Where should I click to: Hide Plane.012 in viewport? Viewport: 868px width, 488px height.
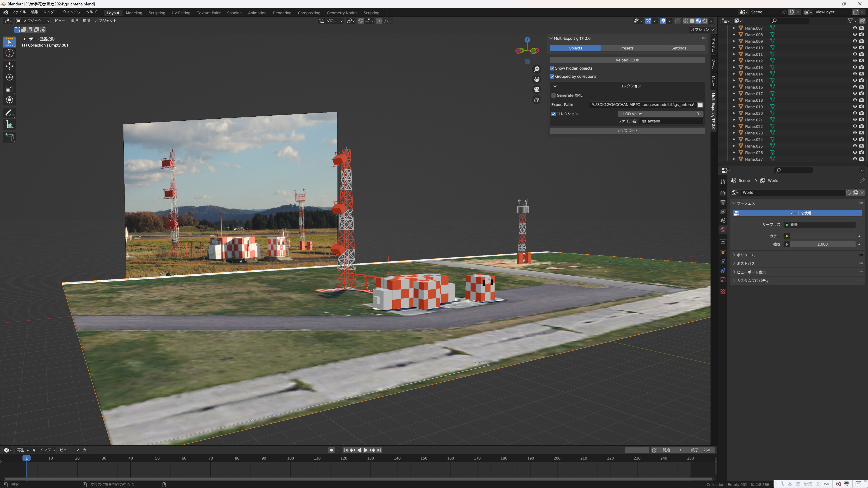[x=855, y=61]
